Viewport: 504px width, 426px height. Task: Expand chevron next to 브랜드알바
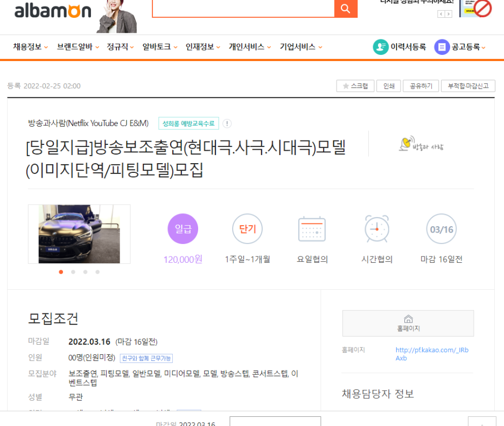point(97,47)
